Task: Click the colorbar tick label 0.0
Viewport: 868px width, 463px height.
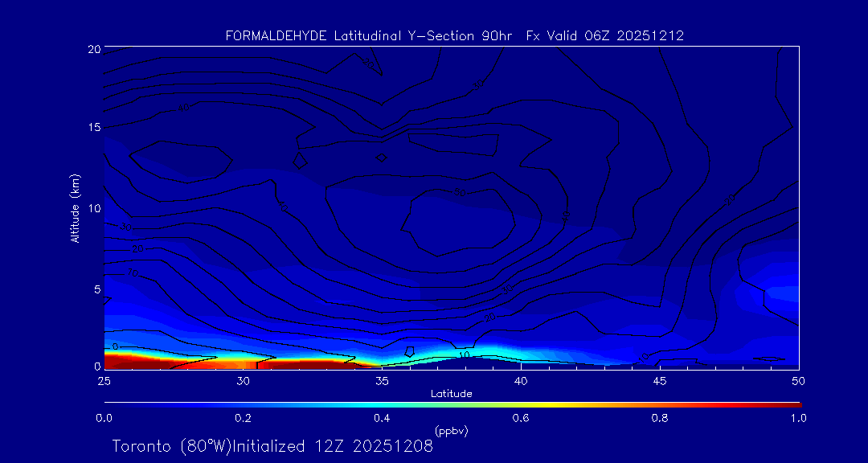Action: 104,418
